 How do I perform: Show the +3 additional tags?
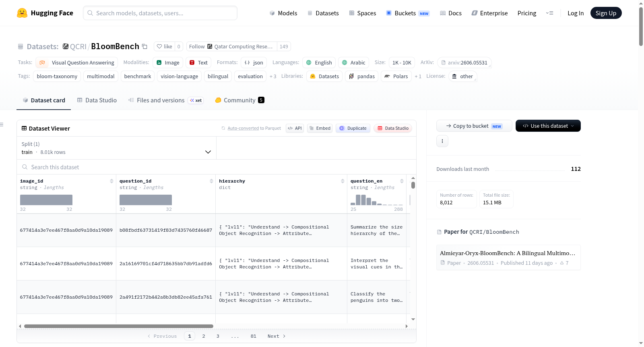273,76
